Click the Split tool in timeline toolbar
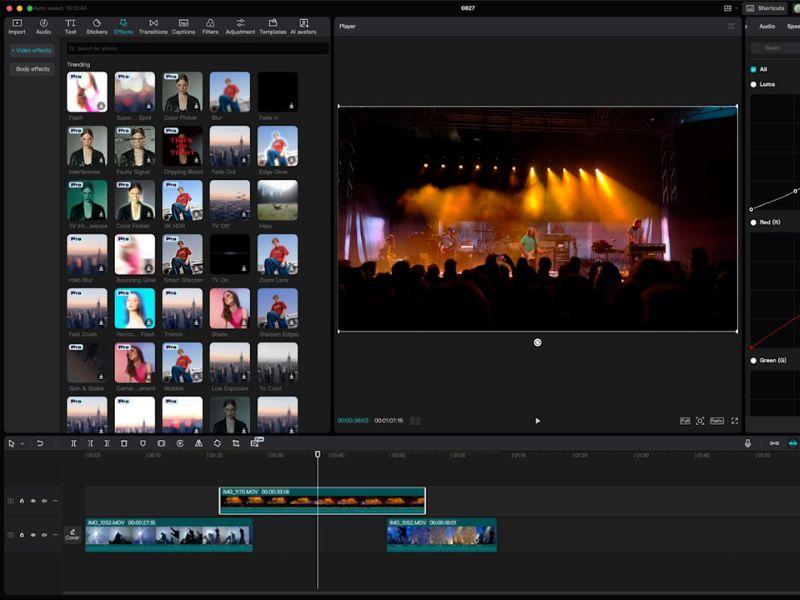Image resolution: width=800 pixels, height=600 pixels. [x=73, y=443]
